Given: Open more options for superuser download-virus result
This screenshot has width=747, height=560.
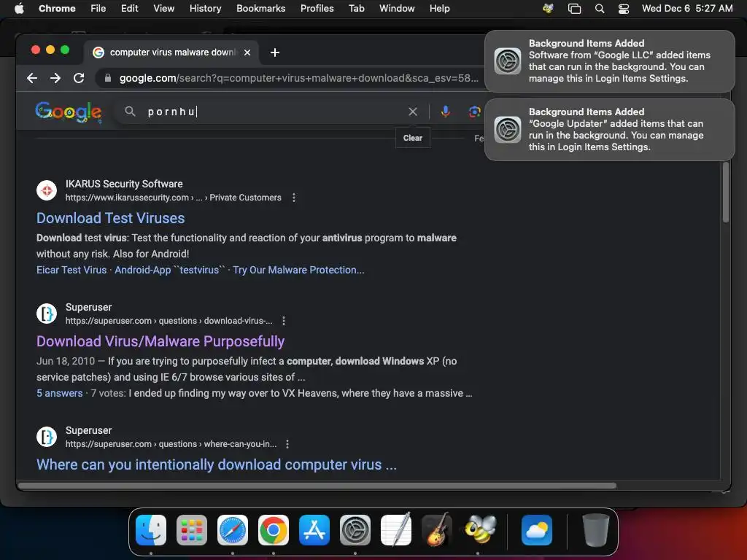Looking at the screenshot, I should (284, 321).
